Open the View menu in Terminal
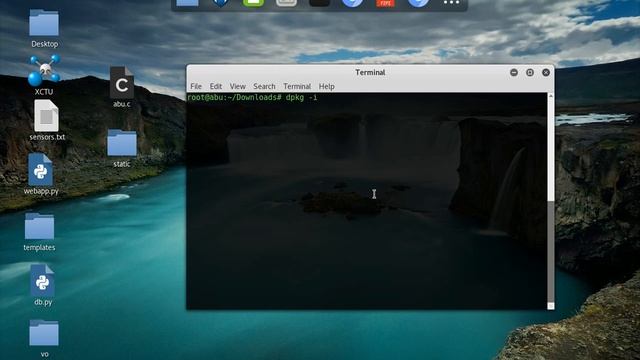 pyautogui.click(x=238, y=86)
